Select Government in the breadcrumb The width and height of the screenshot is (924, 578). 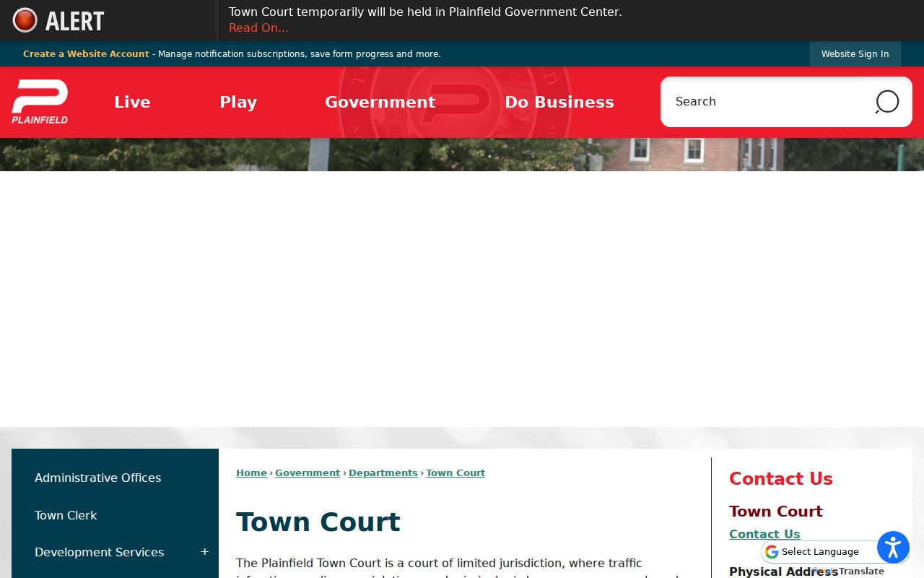pos(308,473)
